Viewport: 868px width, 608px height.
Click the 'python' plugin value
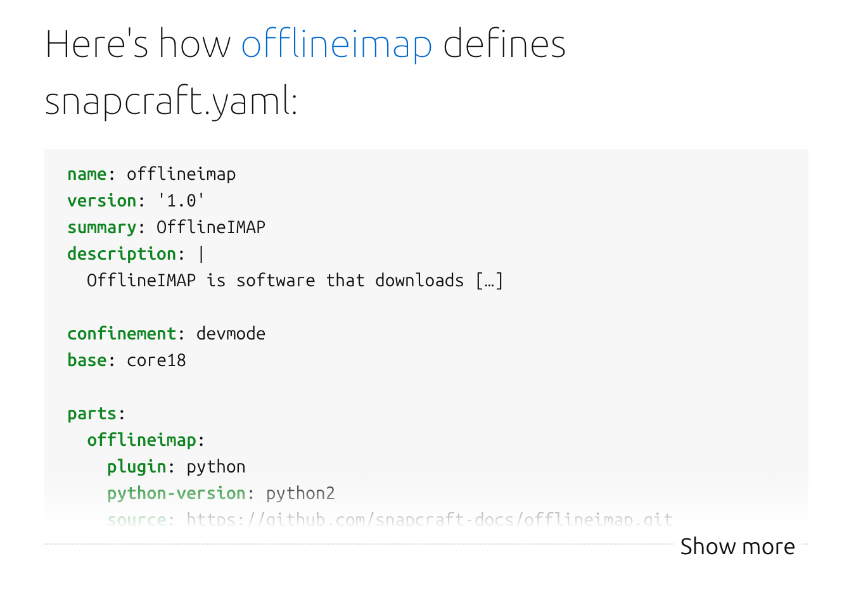(x=216, y=467)
